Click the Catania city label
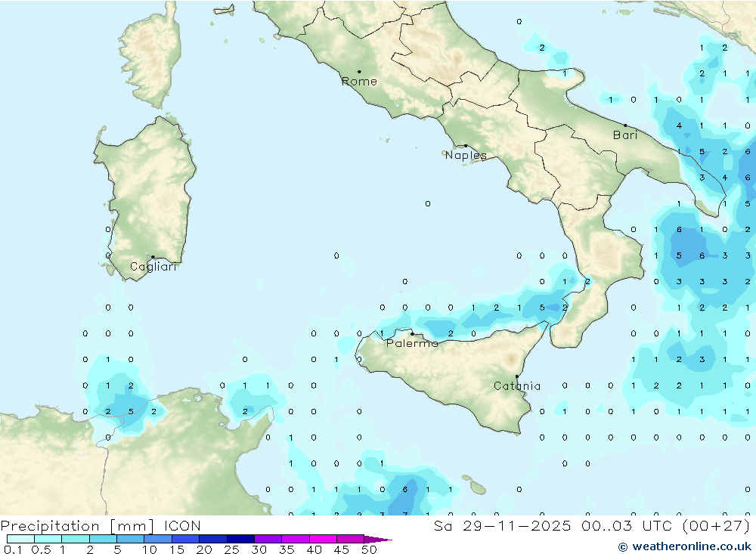Viewport: 756px width, 554px height. (517, 385)
